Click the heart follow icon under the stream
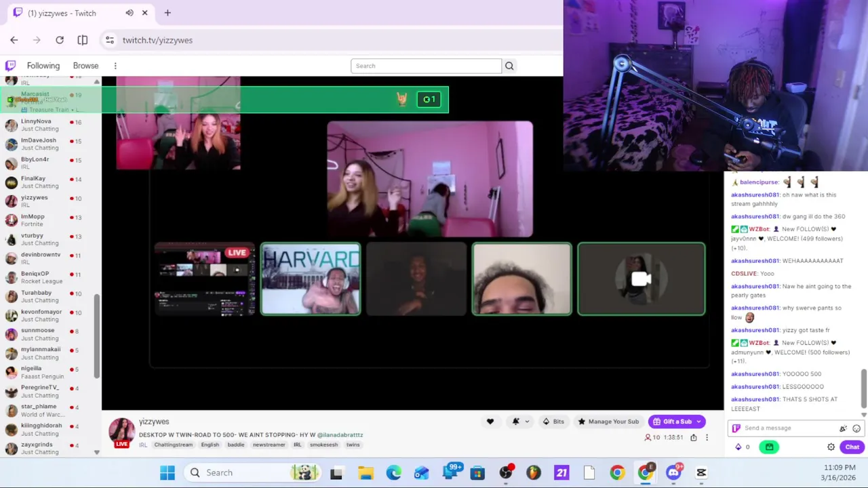Image resolution: width=868 pixels, height=488 pixels. point(490,422)
